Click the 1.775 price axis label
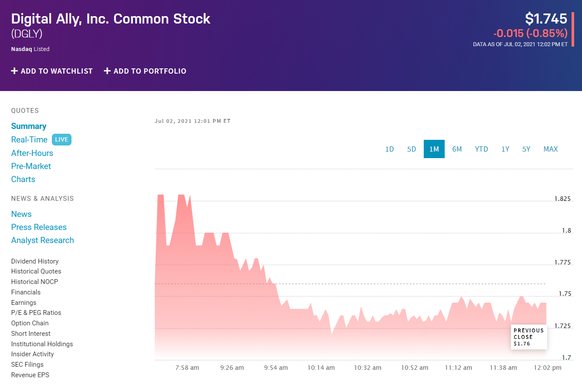The image size is (582, 392). 562,262
